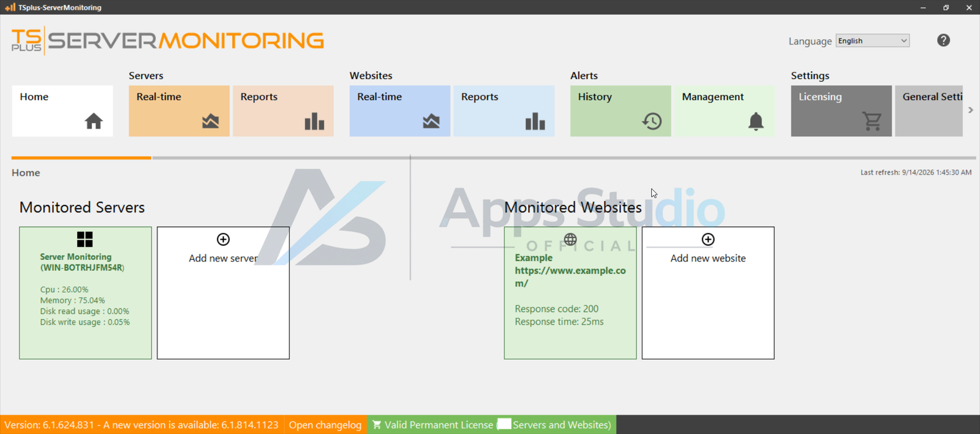Open Alerts History tile
This screenshot has width=980, height=434.
(620, 111)
